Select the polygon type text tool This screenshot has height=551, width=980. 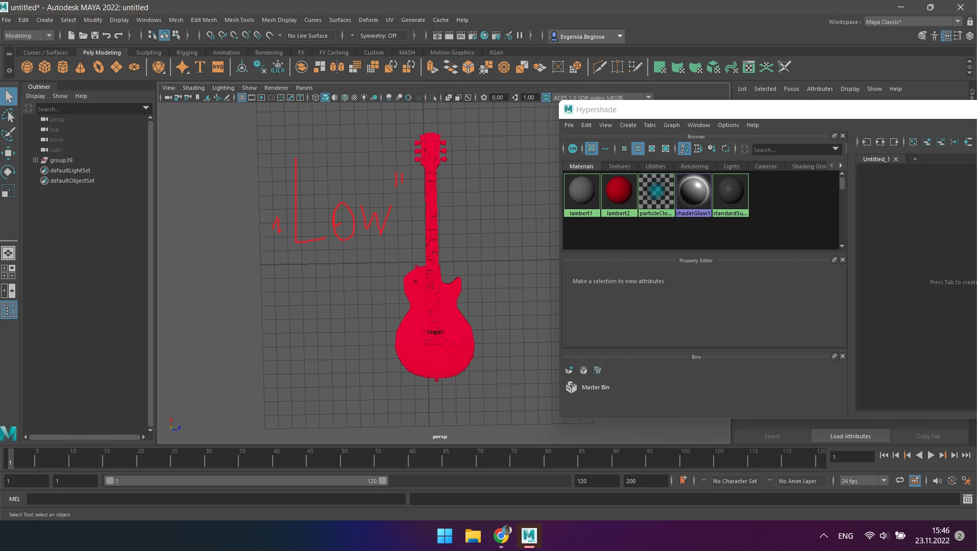pos(200,67)
